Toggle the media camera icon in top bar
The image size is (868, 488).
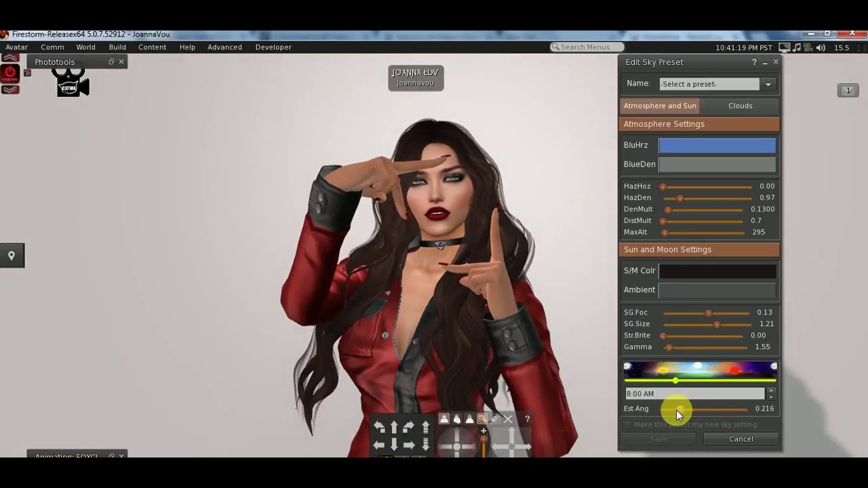808,47
